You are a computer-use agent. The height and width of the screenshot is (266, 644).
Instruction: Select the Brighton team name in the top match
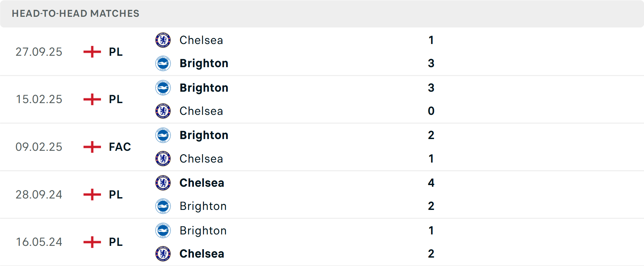[x=204, y=63]
